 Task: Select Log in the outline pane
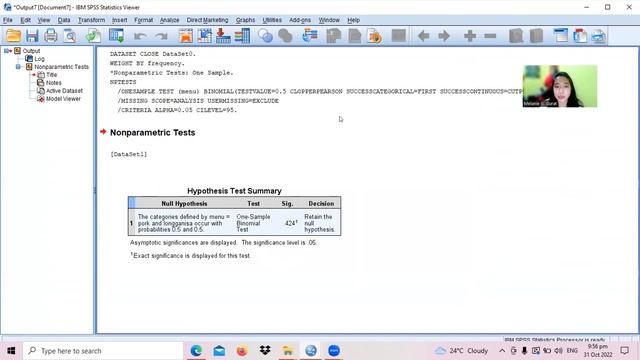39,59
